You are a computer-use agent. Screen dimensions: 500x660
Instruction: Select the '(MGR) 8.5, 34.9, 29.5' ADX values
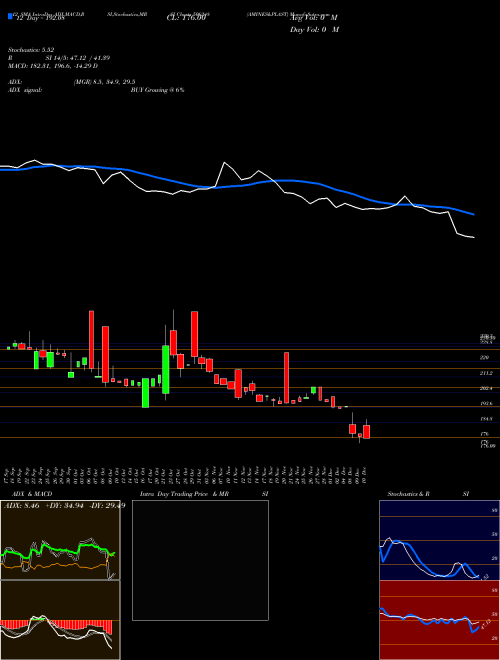click(104, 82)
